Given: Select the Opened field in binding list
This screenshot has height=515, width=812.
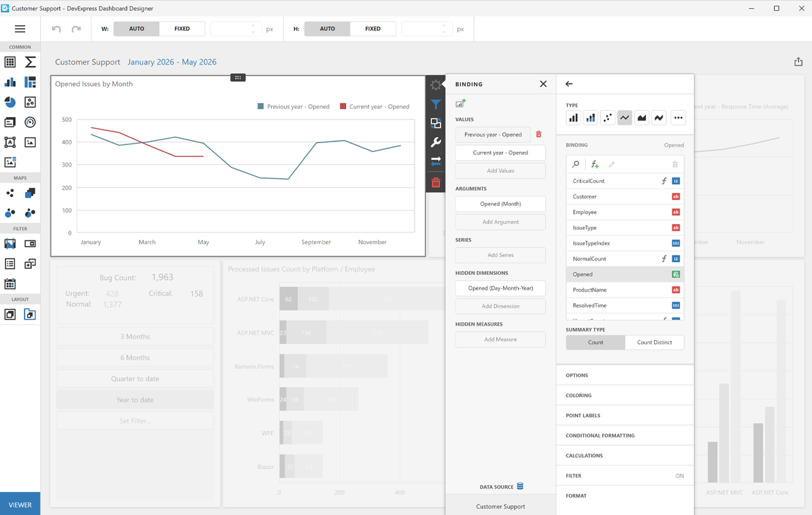Looking at the screenshot, I should [x=625, y=274].
